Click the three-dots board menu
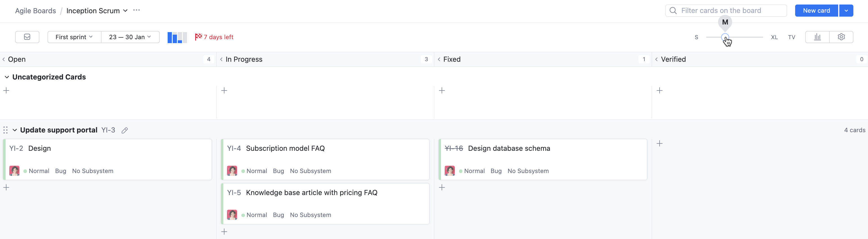The width and height of the screenshot is (868, 239). point(136,10)
